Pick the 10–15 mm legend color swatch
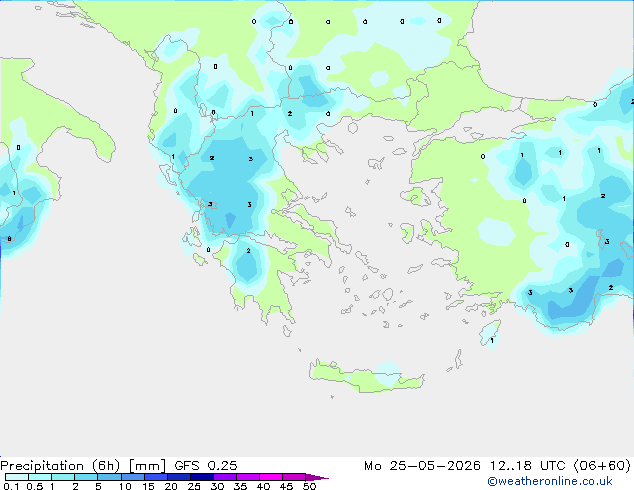This screenshot has height=490, width=634. (x=132, y=477)
